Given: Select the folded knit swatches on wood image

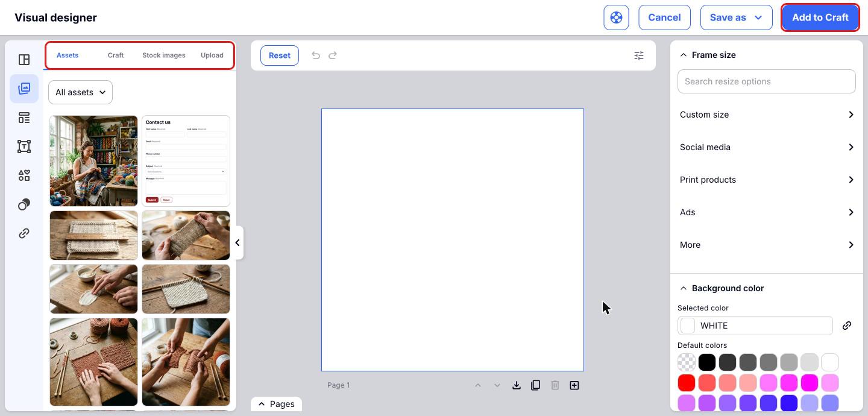Looking at the screenshot, I should [93, 235].
